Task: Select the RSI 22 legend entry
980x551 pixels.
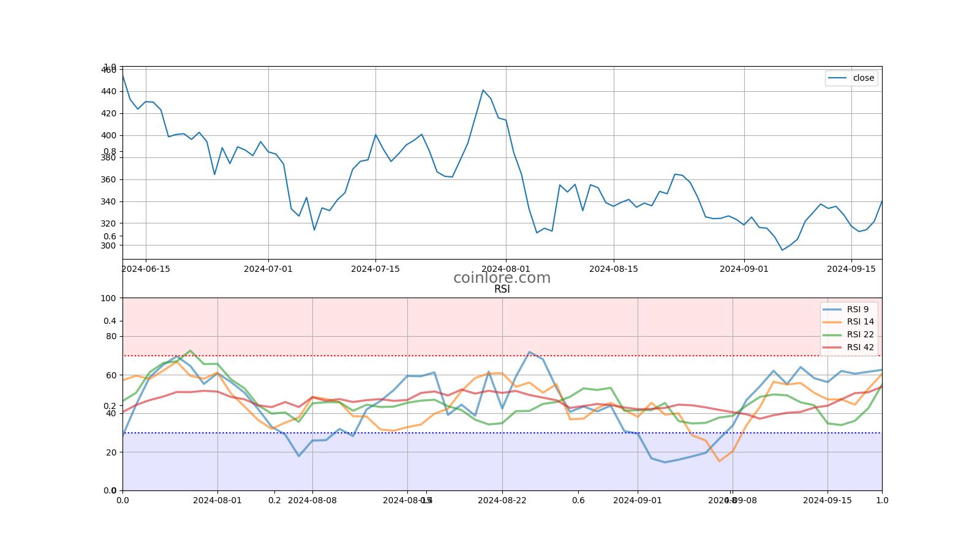Action: [849, 334]
